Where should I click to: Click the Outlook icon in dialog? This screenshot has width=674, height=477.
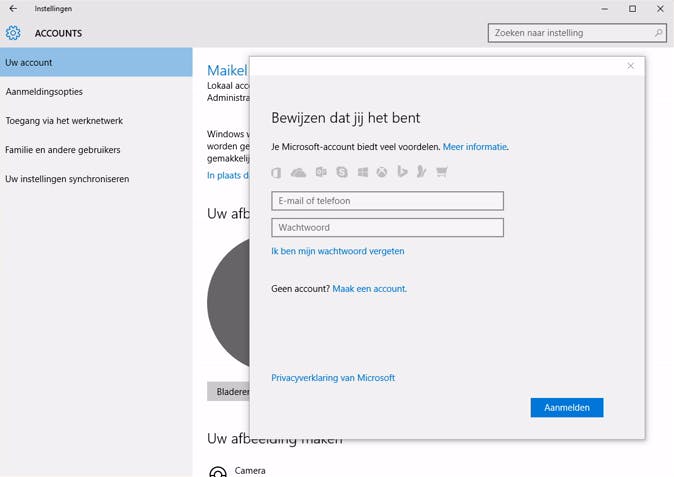[x=321, y=172]
